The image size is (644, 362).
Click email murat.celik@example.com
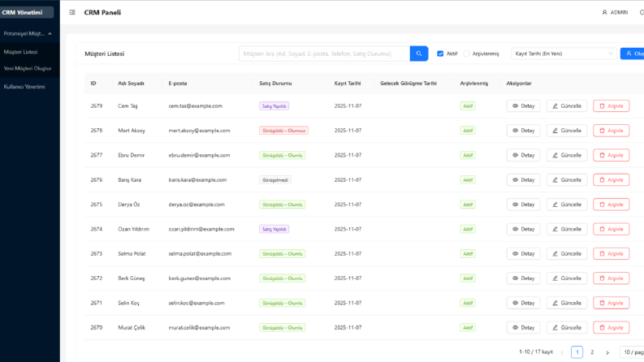click(199, 328)
